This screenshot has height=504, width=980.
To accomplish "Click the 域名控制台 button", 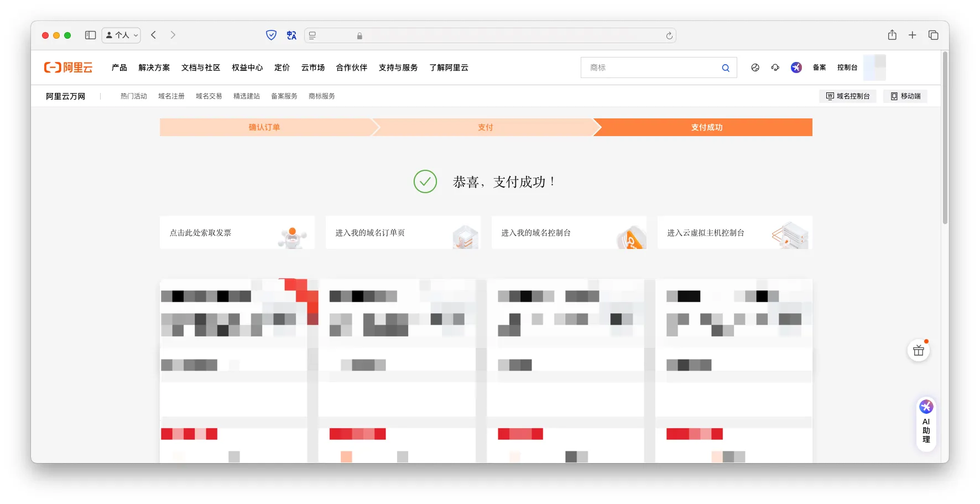I will click(847, 96).
